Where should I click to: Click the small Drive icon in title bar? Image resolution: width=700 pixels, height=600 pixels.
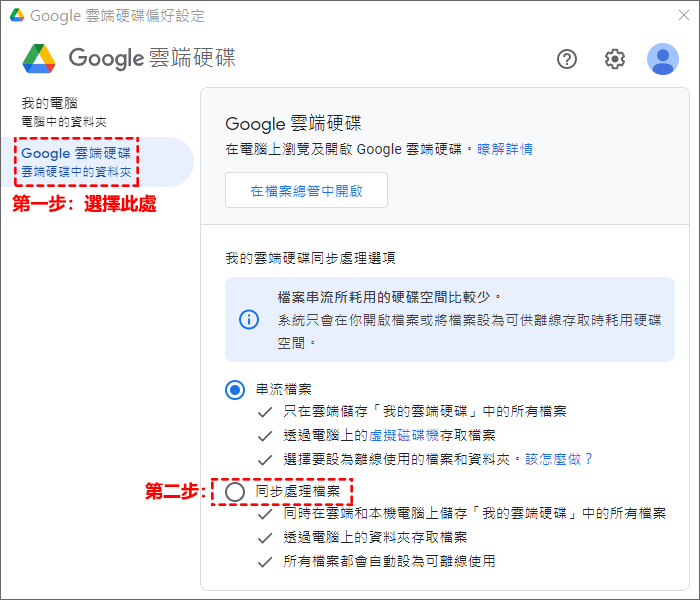pos(17,16)
